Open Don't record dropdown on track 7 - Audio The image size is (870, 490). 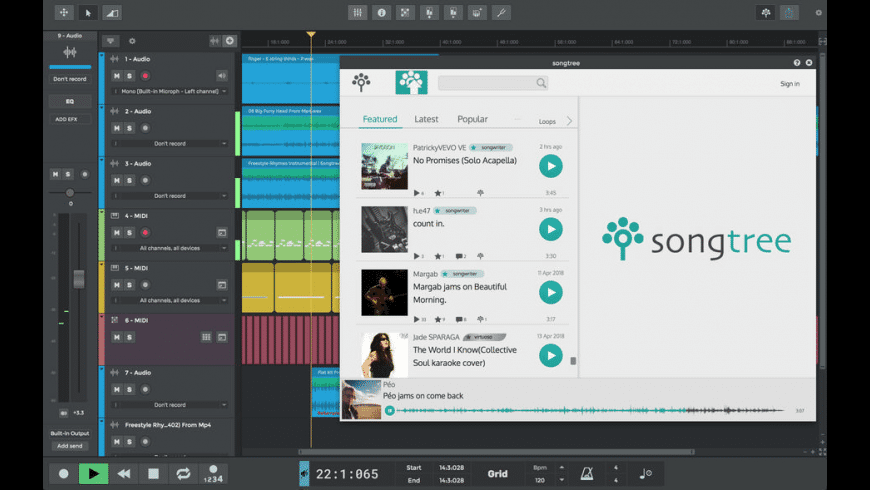click(170, 405)
